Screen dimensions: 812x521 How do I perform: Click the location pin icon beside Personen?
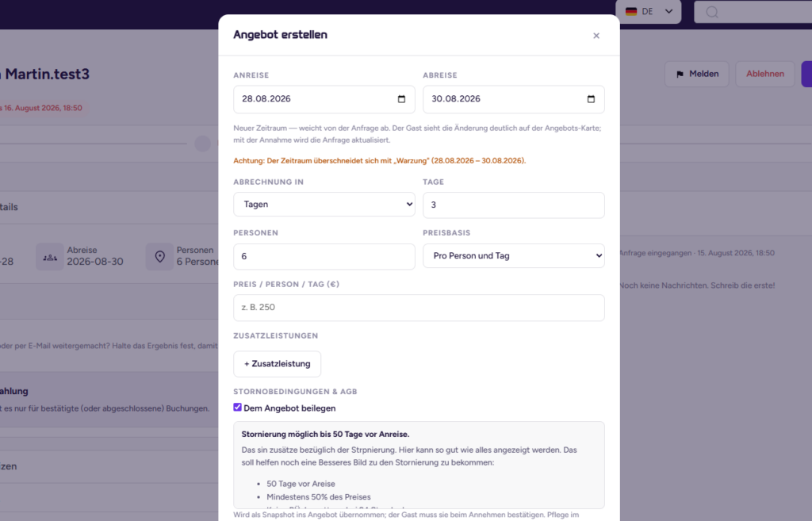click(x=159, y=256)
